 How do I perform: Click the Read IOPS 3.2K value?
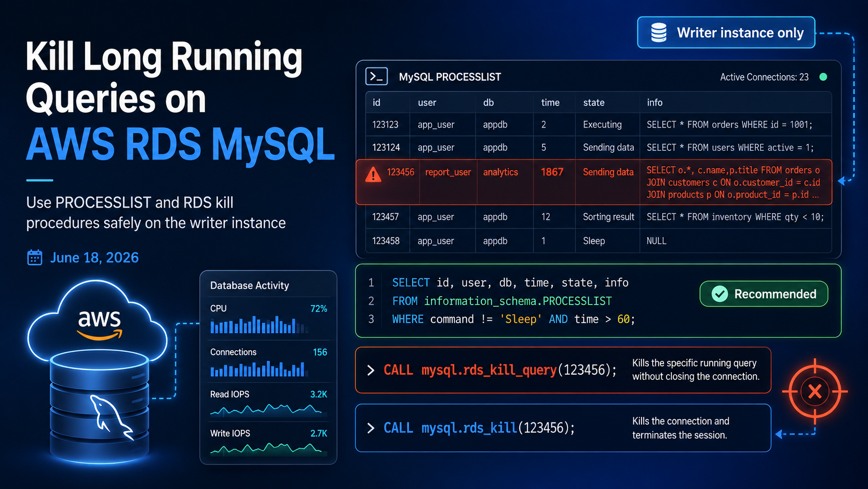(319, 394)
